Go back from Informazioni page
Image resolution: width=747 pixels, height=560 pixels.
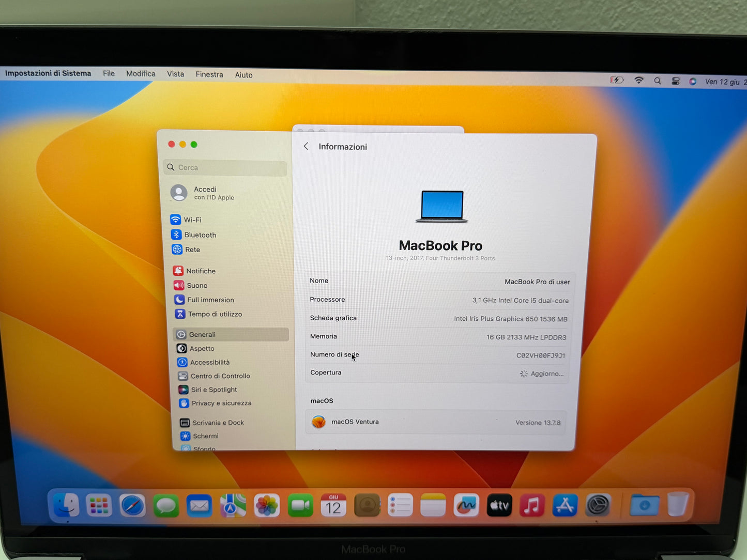coord(306,146)
